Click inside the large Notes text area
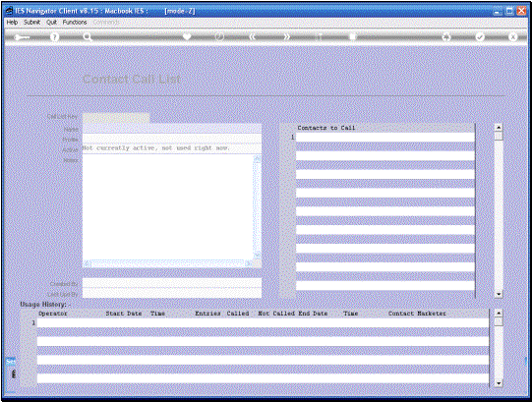 tap(168, 207)
